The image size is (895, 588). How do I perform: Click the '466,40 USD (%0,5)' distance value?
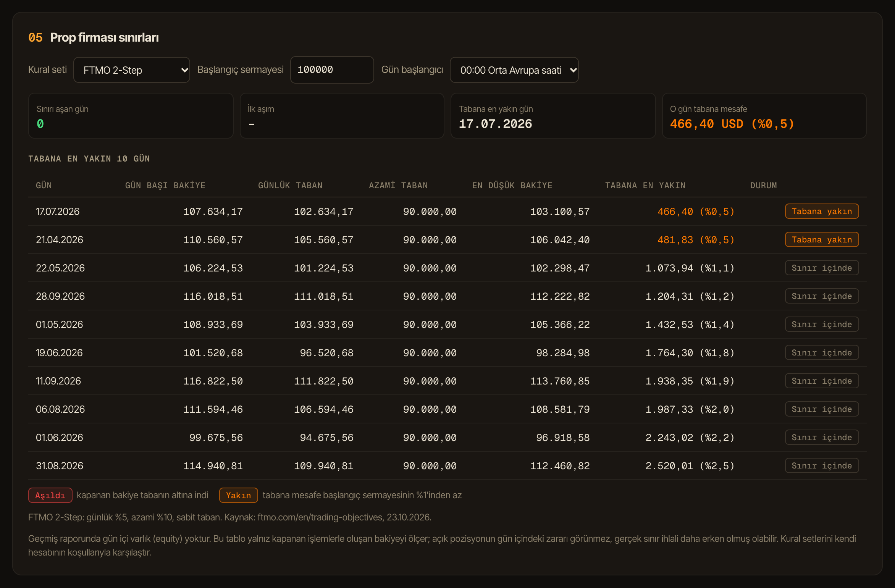pyautogui.click(x=732, y=124)
